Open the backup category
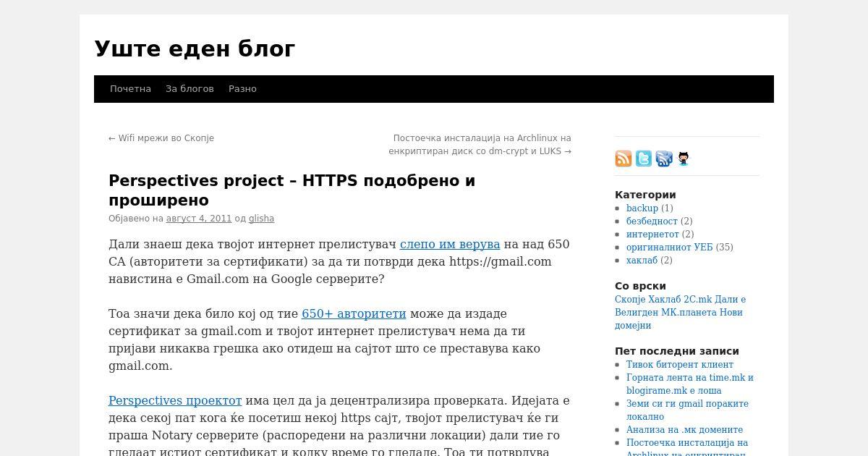Image resolution: width=868 pixels, height=456 pixels. click(642, 208)
